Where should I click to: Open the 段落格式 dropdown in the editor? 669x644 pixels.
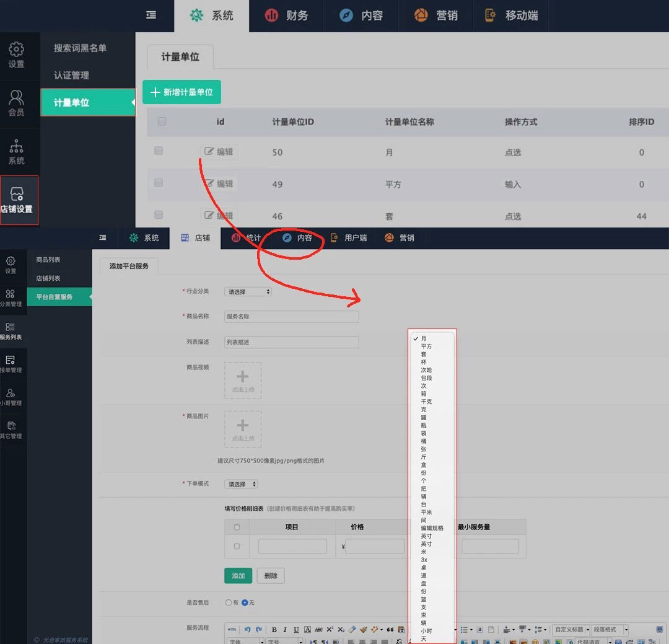tap(610, 630)
